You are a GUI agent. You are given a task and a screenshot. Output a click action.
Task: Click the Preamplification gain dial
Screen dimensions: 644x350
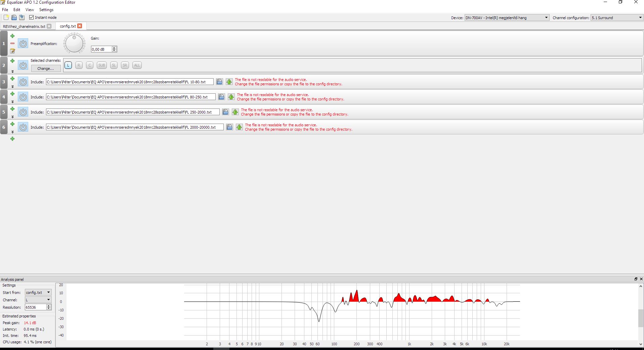coord(74,43)
